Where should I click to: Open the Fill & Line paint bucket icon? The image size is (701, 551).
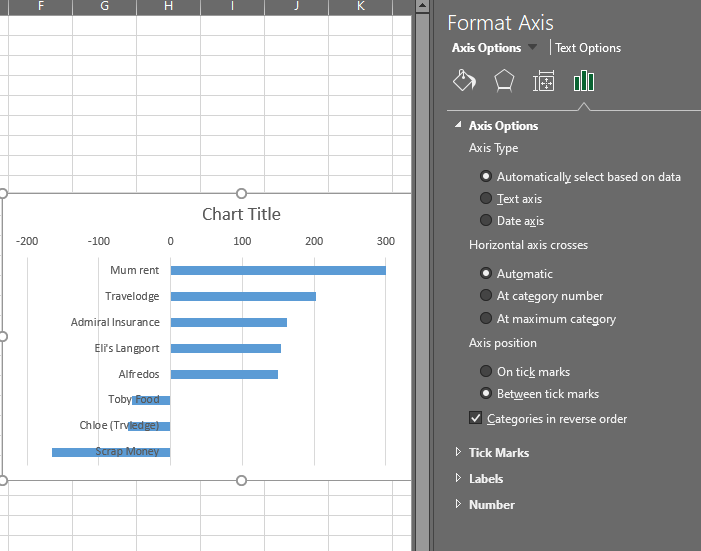click(x=464, y=81)
